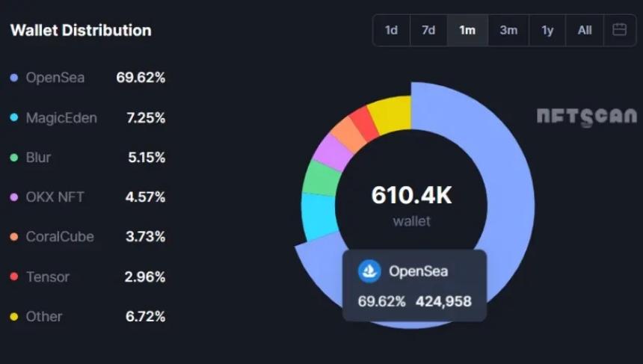Click the OKX NFT legend label

55,197
